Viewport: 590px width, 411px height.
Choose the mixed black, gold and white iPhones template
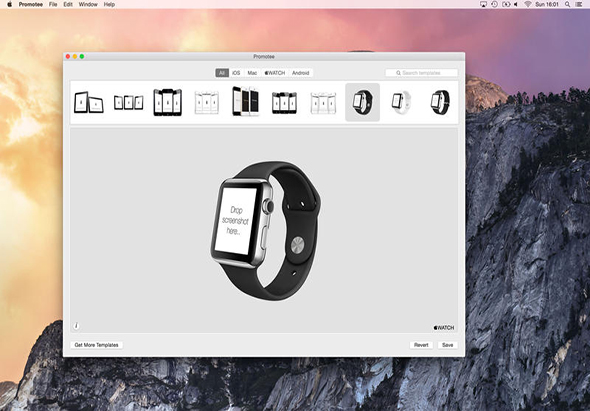[x=245, y=101]
